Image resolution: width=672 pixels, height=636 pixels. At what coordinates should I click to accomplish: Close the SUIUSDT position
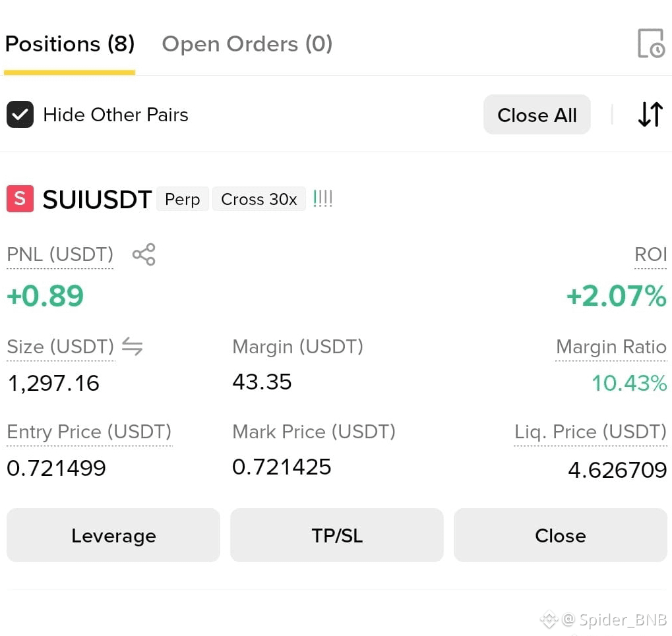(x=560, y=535)
